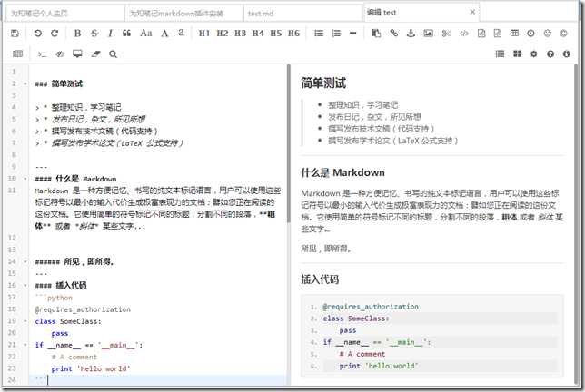Apply bold with the B icon
This screenshot has height=392, width=585.
[77, 34]
